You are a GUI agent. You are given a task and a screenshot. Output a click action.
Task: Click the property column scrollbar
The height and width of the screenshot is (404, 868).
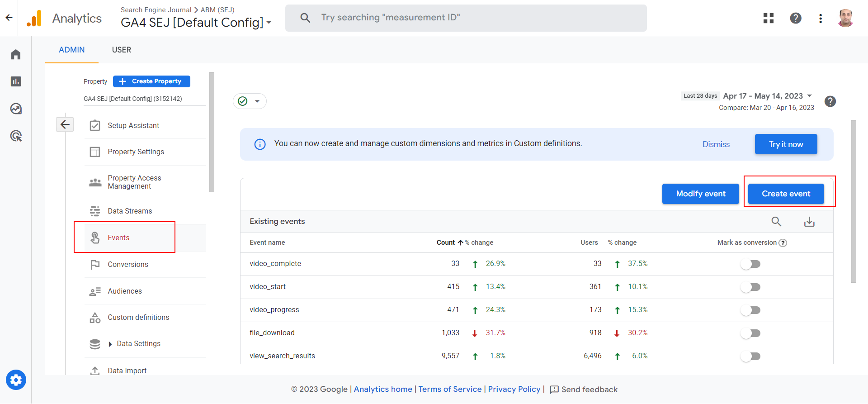(x=212, y=132)
